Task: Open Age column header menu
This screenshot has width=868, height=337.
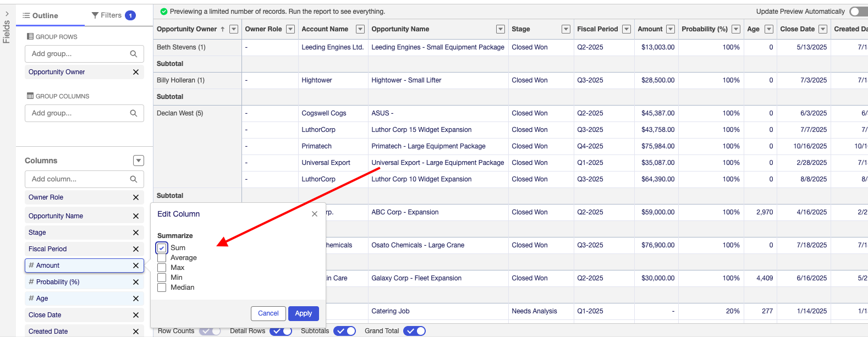Action: point(769,29)
